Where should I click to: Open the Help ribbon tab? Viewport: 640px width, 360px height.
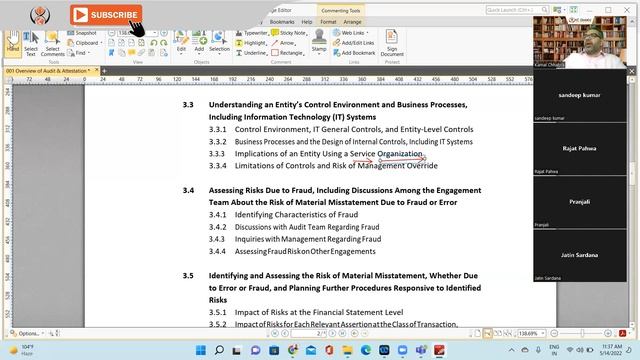pos(307,22)
